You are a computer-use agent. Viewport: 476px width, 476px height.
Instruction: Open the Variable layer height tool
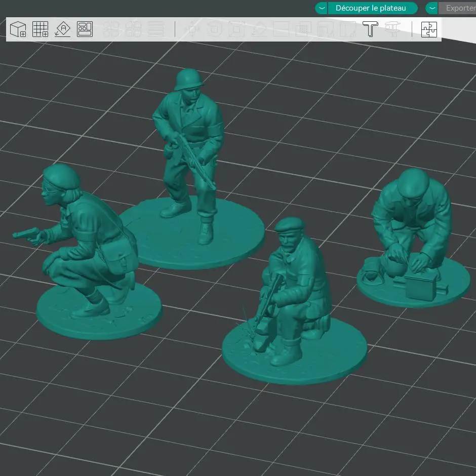156,29
